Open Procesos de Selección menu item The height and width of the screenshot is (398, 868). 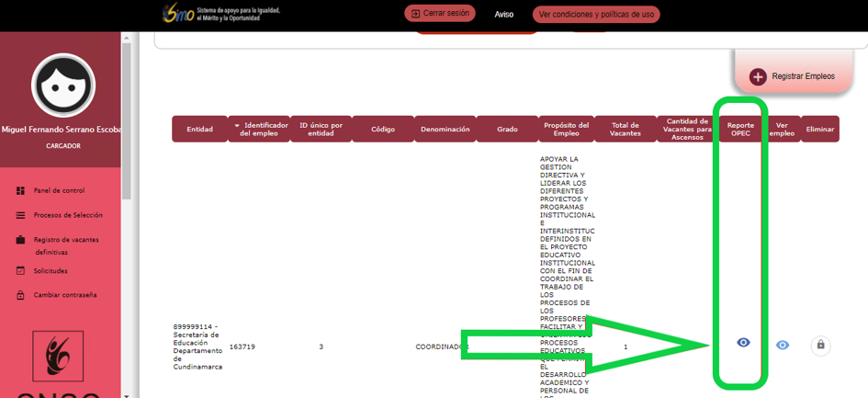click(x=68, y=216)
